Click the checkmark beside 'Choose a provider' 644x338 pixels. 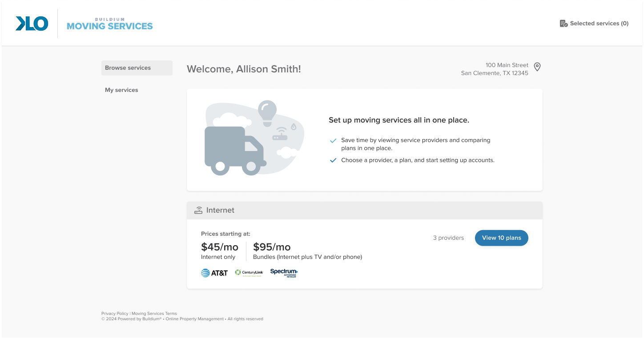click(333, 160)
